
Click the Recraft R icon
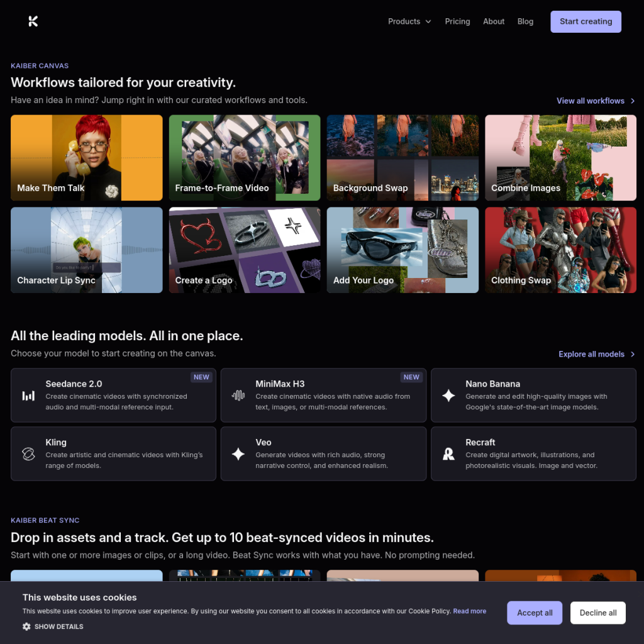448,454
